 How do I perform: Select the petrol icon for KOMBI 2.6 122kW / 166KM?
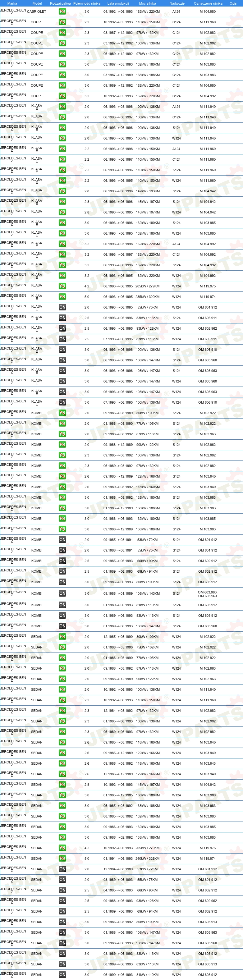[x=62, y=476]
